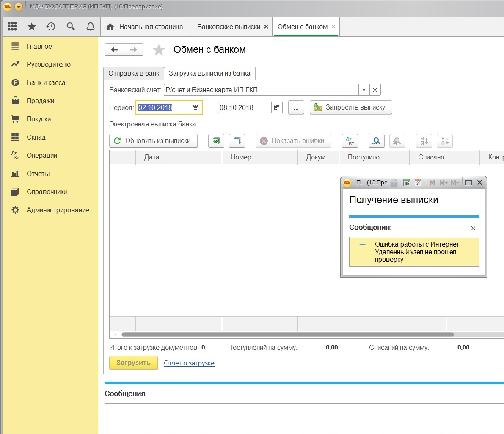Open the Отчет о загрузке link
The width and height of the screenshot is (504, 434).
point(189,363)
